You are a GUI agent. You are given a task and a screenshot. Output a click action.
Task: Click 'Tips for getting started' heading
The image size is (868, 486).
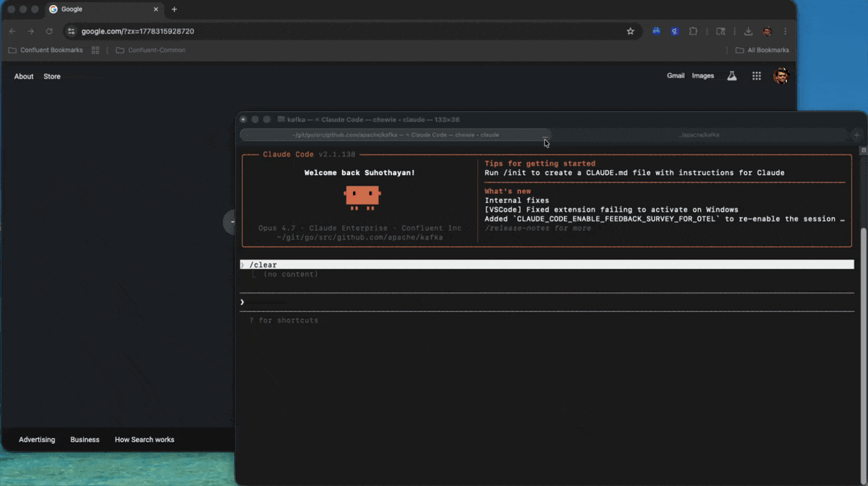pos(540,163)
